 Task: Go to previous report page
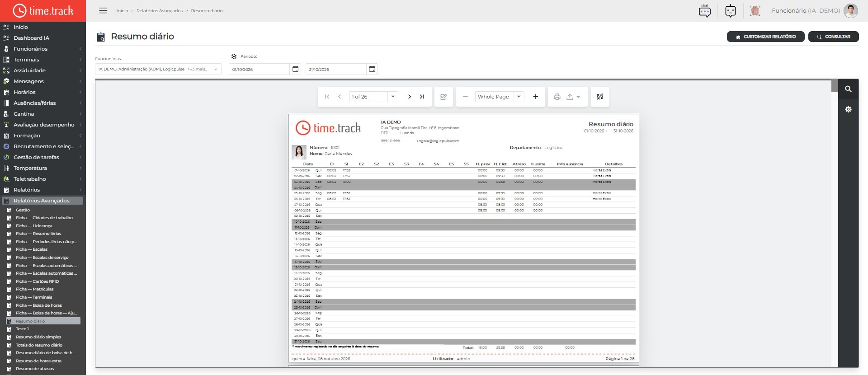click(340, 97)
